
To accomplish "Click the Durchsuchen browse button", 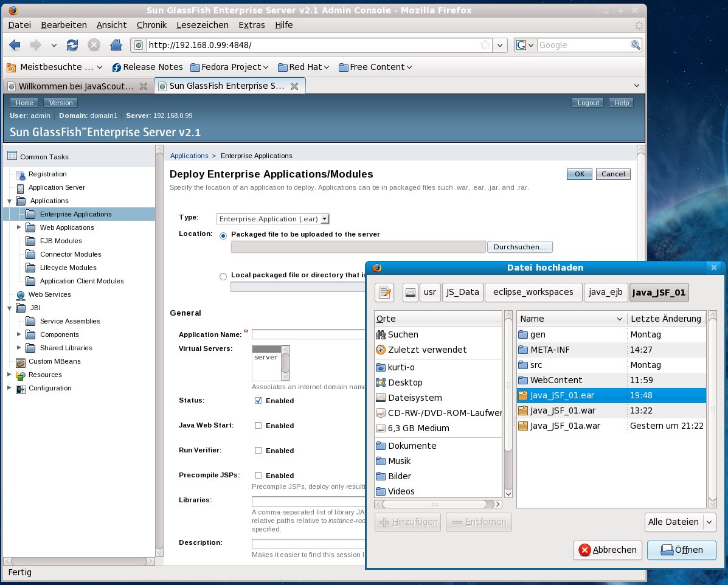I will tap(519, 247).
